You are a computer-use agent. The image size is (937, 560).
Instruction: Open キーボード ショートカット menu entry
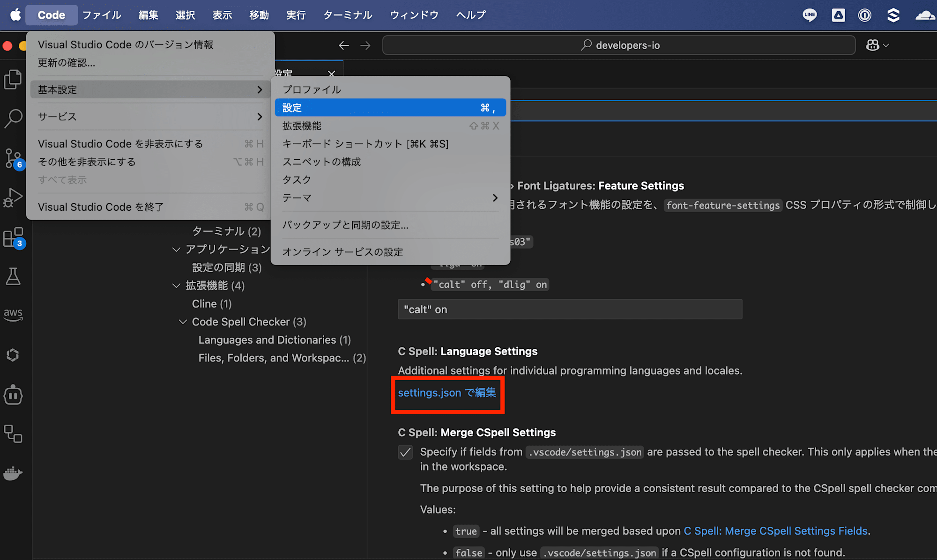(390, 144)
